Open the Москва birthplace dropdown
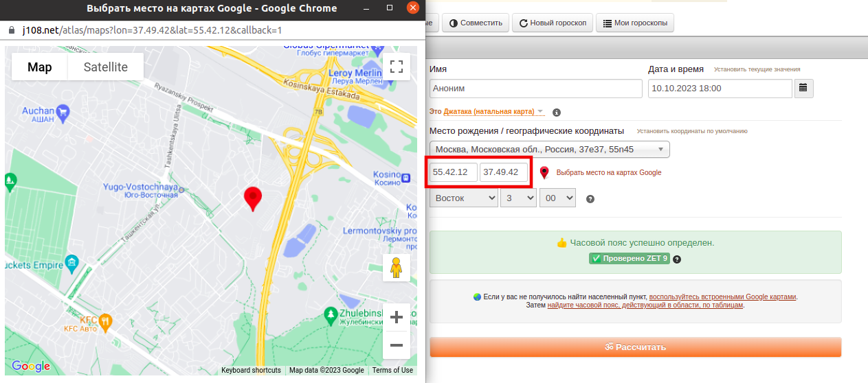The width and height of the screenshot is (868, 383). (549, 149)
